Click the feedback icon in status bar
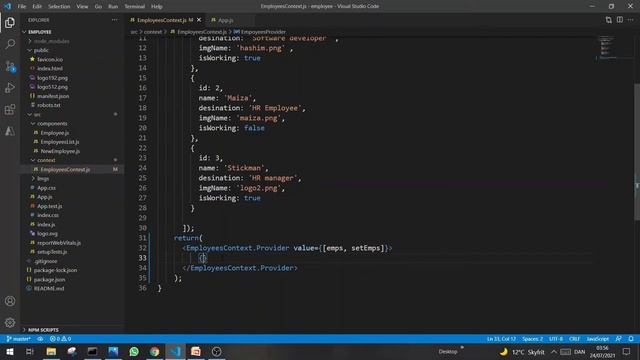640x360 pixels. click(x=619, y=339)
